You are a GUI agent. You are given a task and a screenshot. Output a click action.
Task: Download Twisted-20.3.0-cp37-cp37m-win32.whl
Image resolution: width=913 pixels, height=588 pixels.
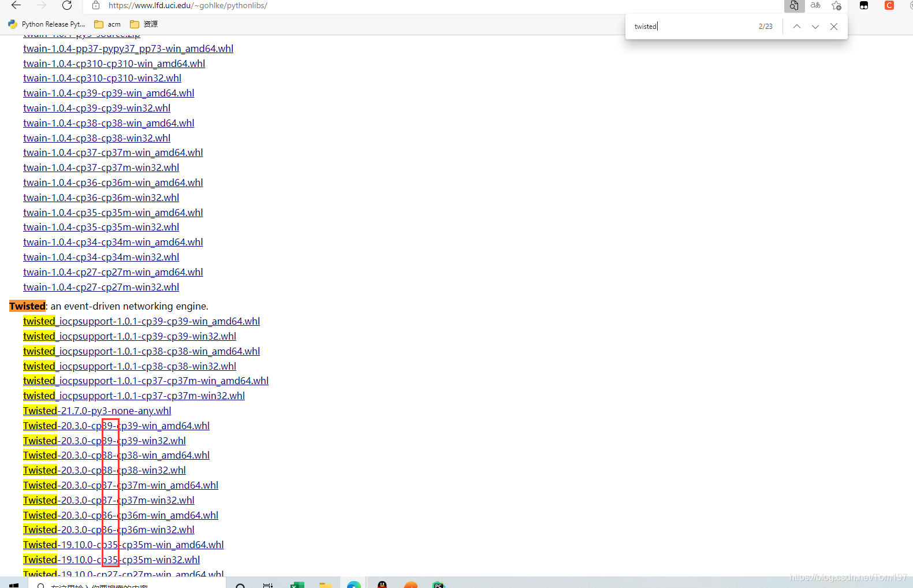[x=109, y=500]
